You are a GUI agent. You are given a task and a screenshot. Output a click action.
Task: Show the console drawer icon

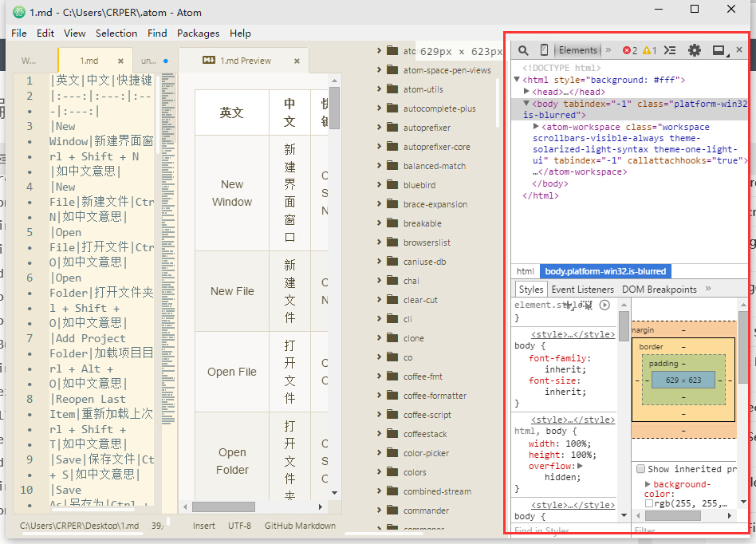tap(670, 50)
